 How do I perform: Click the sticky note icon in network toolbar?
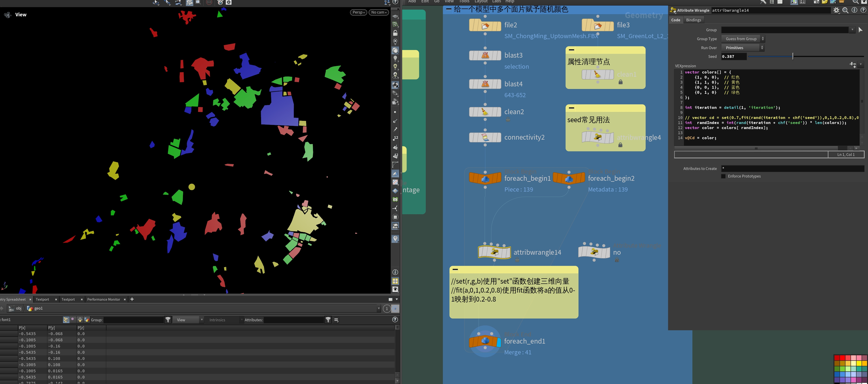pos(825,2)
